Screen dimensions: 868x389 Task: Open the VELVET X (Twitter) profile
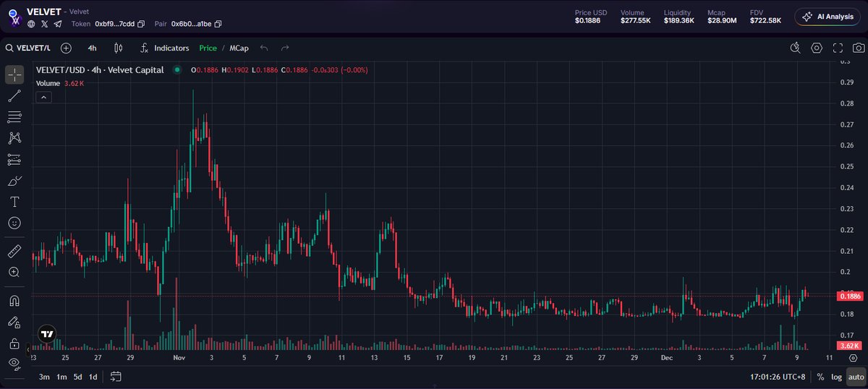pyautogui.click(x=45, y=24)
